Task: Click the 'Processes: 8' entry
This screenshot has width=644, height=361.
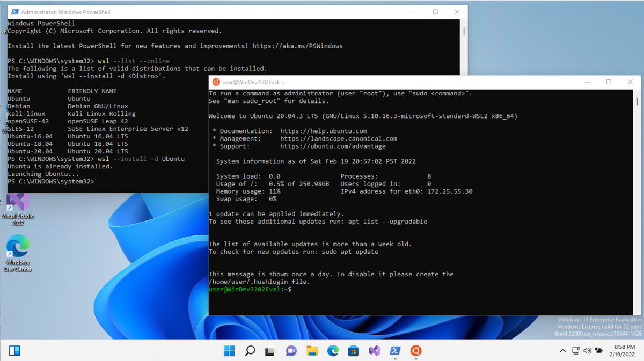Action: pos(386,176)
